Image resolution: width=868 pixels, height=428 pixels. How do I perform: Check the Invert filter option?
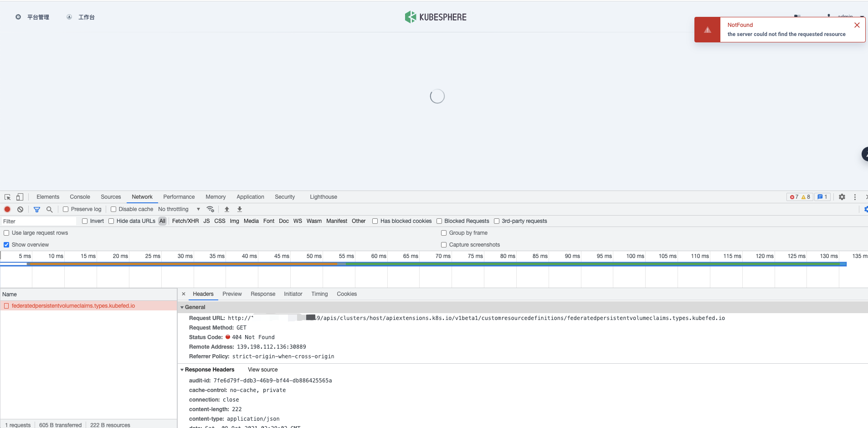tap(85, 221)
